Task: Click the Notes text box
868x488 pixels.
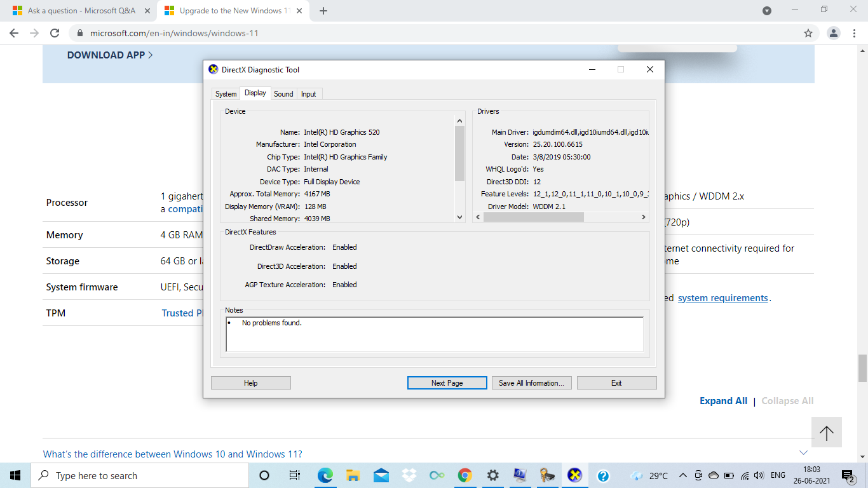Action: 435,334
